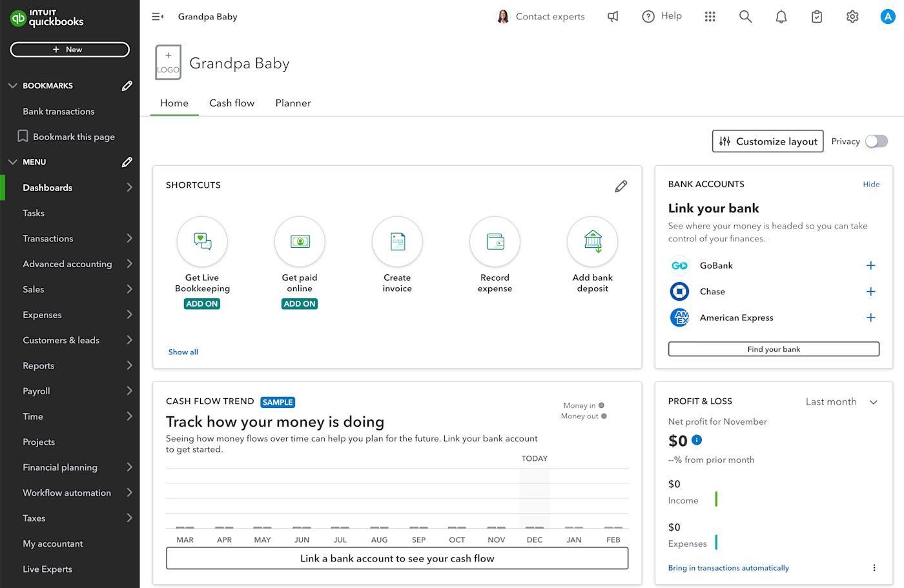Open the Bank transactions bookmark

[59, 112]
